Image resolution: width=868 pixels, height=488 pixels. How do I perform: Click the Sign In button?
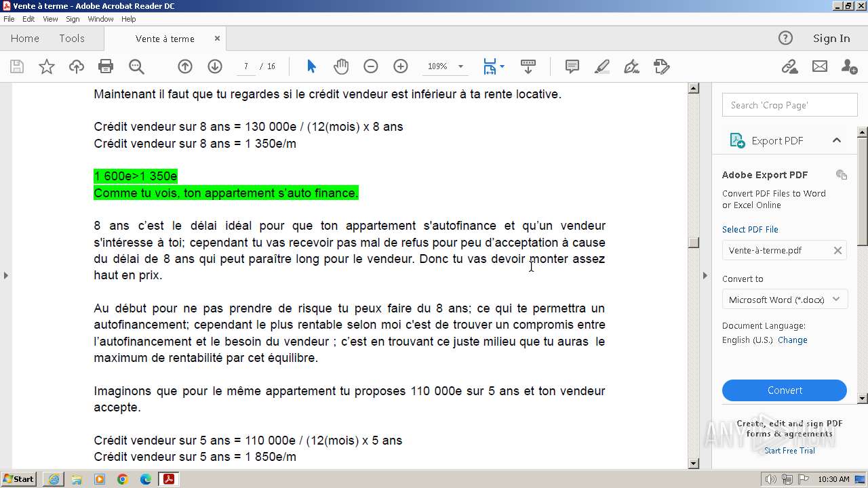pyautogui.click(x=831, y=38)
